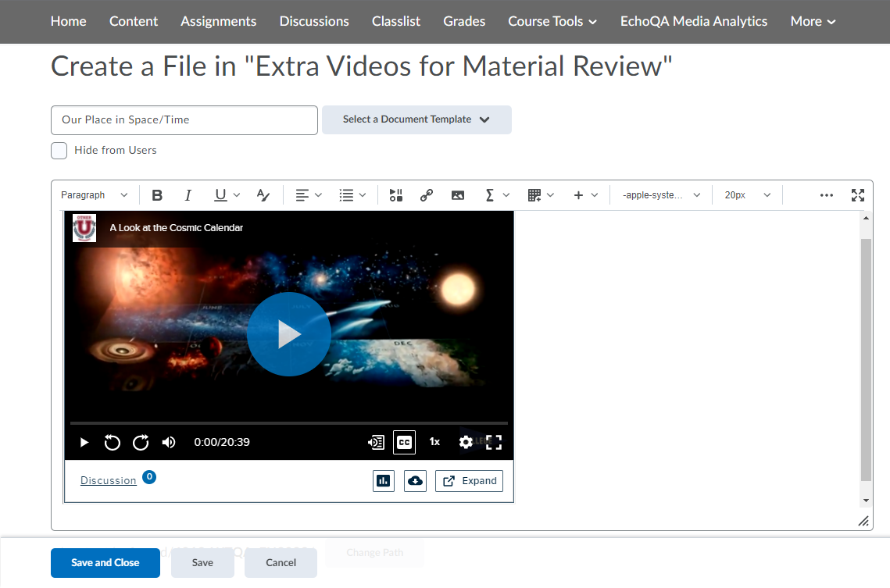The image size is (890, 588).
Task: Toggle closed captions on video
Action: tap(404, 442)
